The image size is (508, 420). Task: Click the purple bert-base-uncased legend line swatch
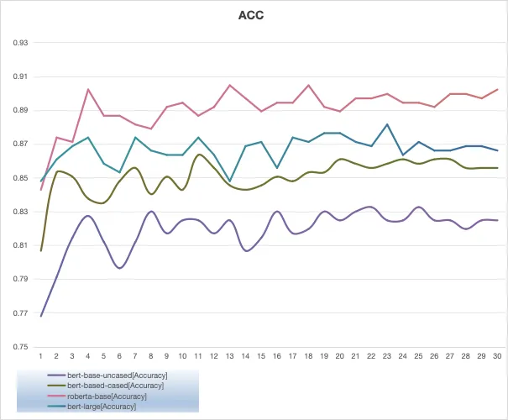pos(56,375)
